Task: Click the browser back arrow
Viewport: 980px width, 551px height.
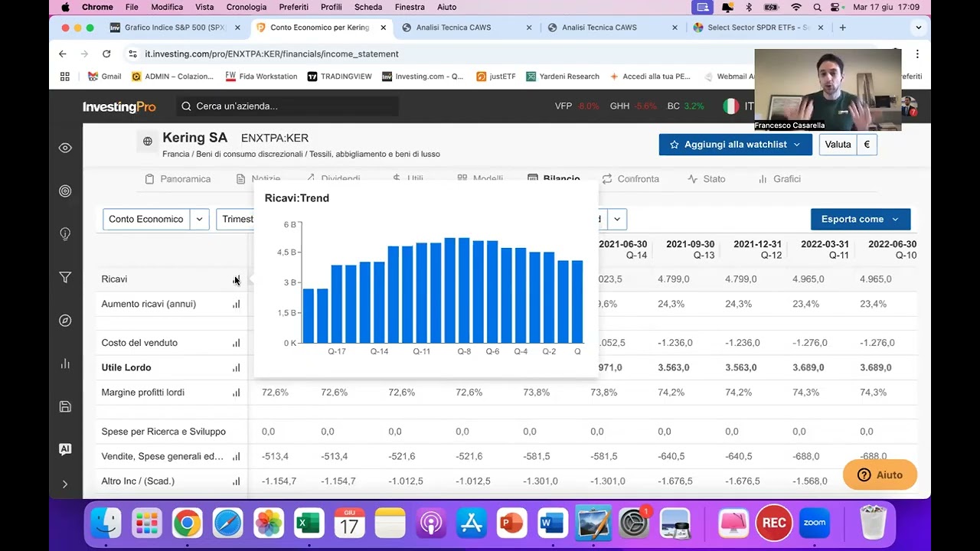Action: (63, 54)
